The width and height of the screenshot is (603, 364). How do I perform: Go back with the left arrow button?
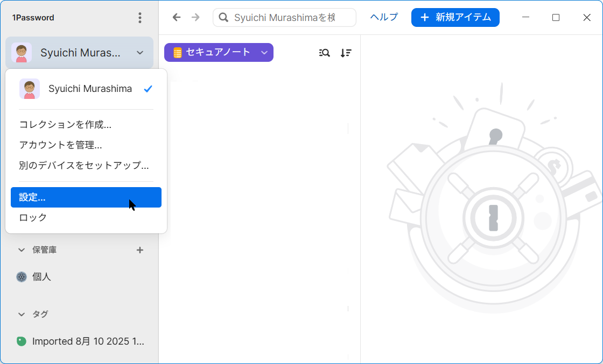[x=177, y=17]
